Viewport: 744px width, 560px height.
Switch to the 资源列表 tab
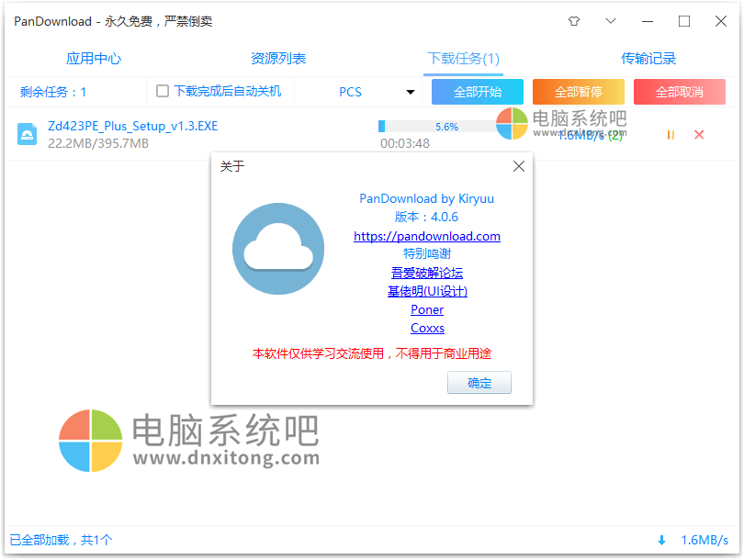pyautogui.click(x=278, y=59)
